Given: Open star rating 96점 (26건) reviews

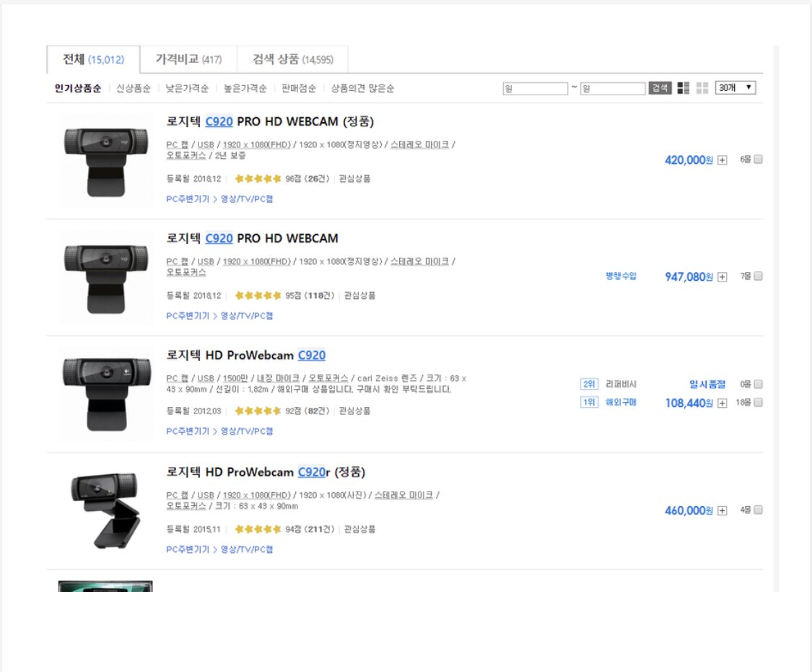Looking at the screenshot, I should click(281, 179).
